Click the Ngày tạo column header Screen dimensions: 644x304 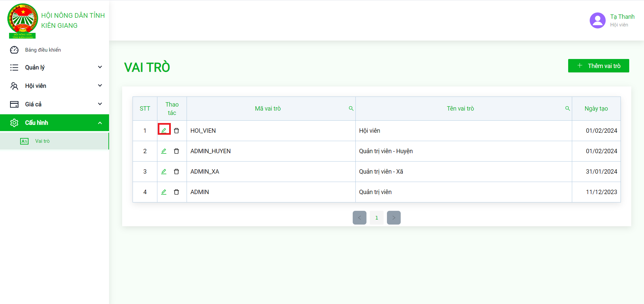click(x=596, y=109)
